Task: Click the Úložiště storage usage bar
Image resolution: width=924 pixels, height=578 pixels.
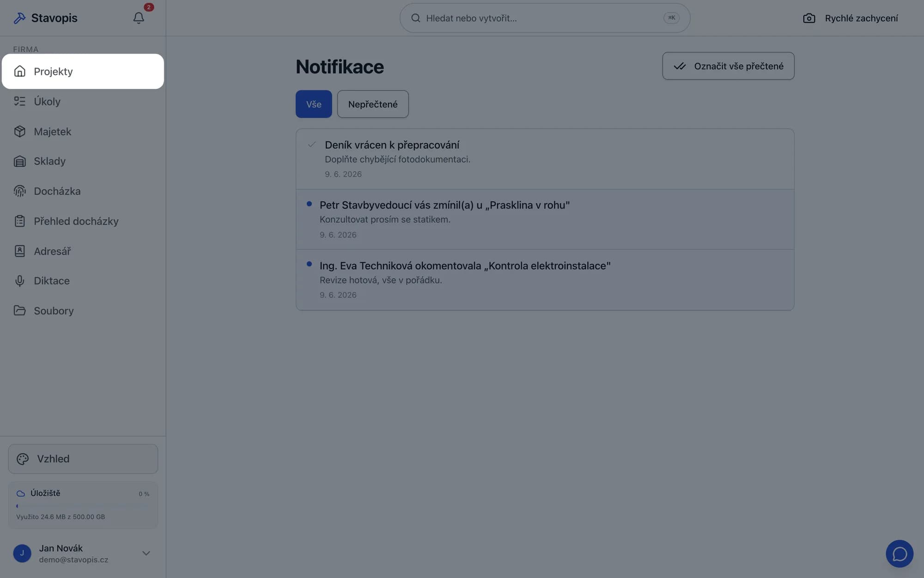Action: coord(83,506)
